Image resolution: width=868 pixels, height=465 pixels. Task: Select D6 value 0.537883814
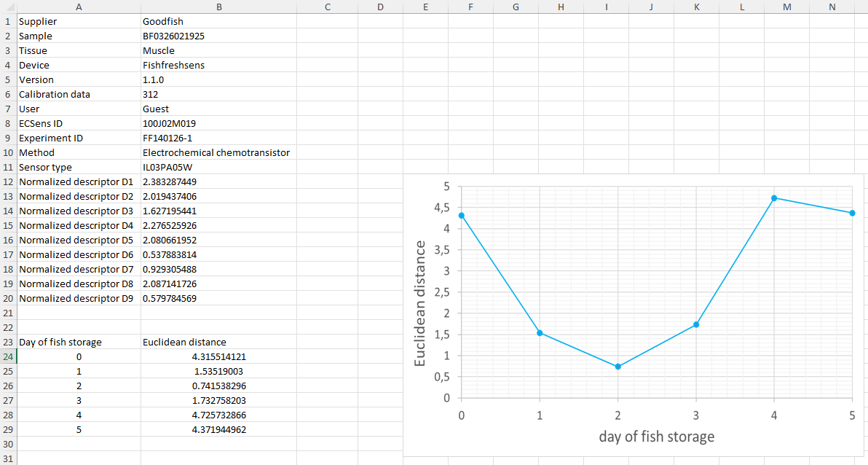click(x=218, y=254)
